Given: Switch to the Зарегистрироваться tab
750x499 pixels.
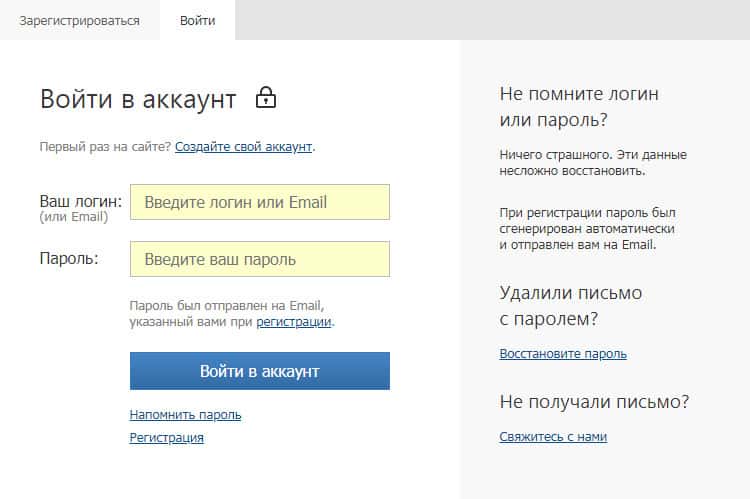Looking at the screenshot, I should pos(79,20).
